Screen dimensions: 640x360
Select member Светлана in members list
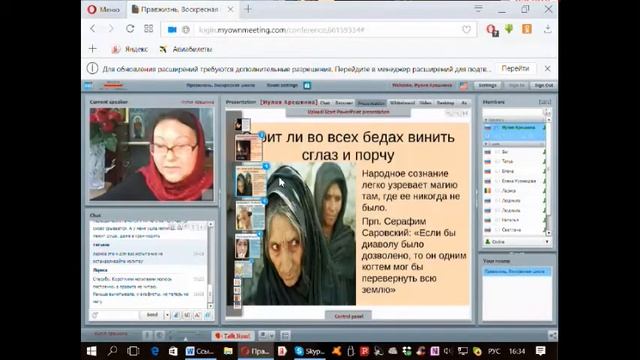click(x=515, y=230)
